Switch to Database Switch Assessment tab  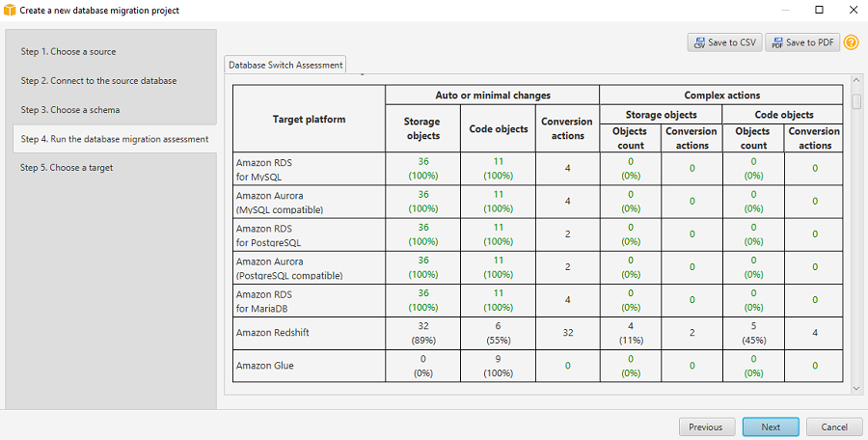click(x=285, y=65)
